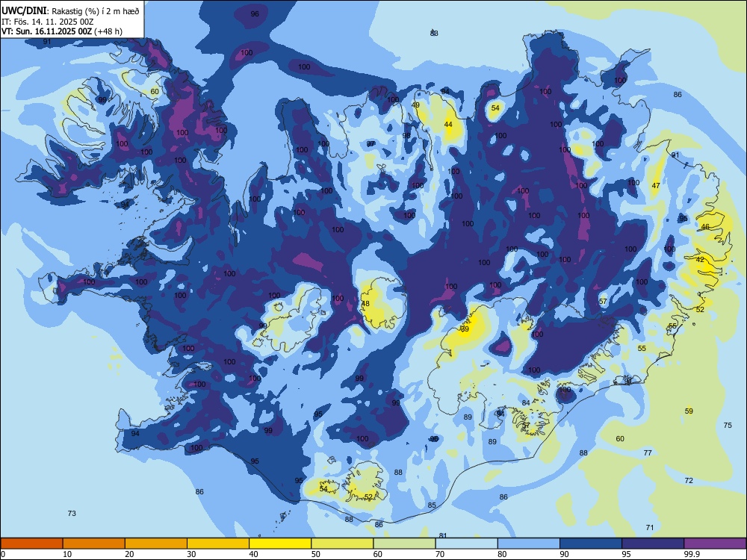747x560 pixels.
Task: Click the map value '57' in the southeast highlands
Action: coord(603,302)
